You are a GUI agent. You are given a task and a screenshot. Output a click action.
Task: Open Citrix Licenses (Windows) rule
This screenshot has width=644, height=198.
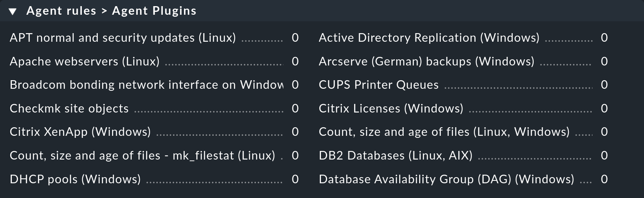[x=391, y=108]
